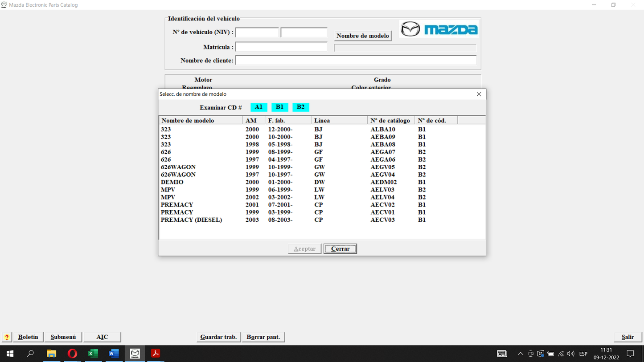Click Nombre de modelo button
The image size is (644, 362).
point(363,36)
